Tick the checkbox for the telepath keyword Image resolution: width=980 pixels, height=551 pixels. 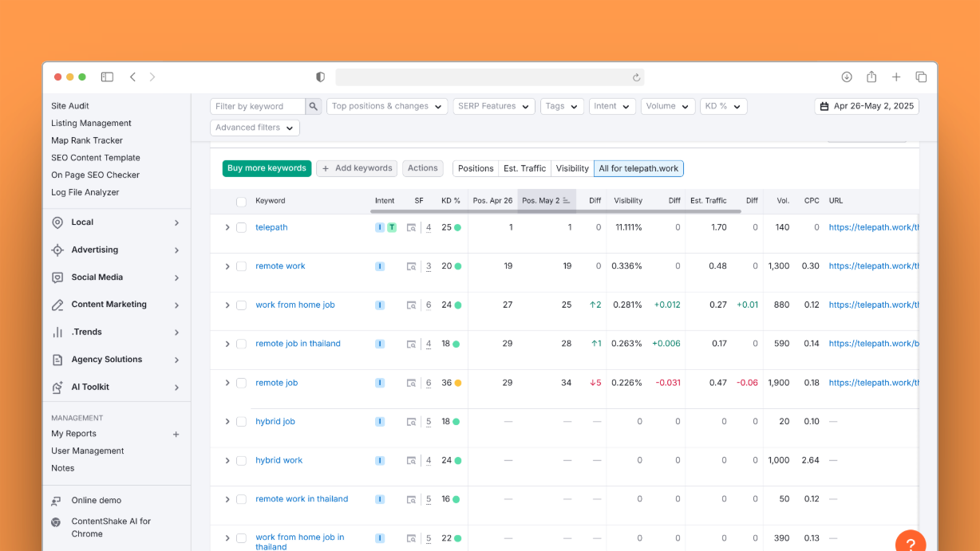[241, 227]
